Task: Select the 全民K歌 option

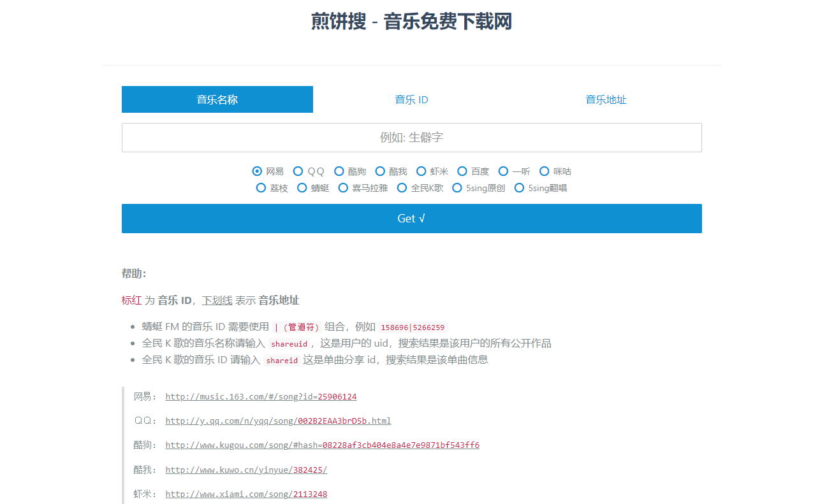Action: (x=402, y=187)
